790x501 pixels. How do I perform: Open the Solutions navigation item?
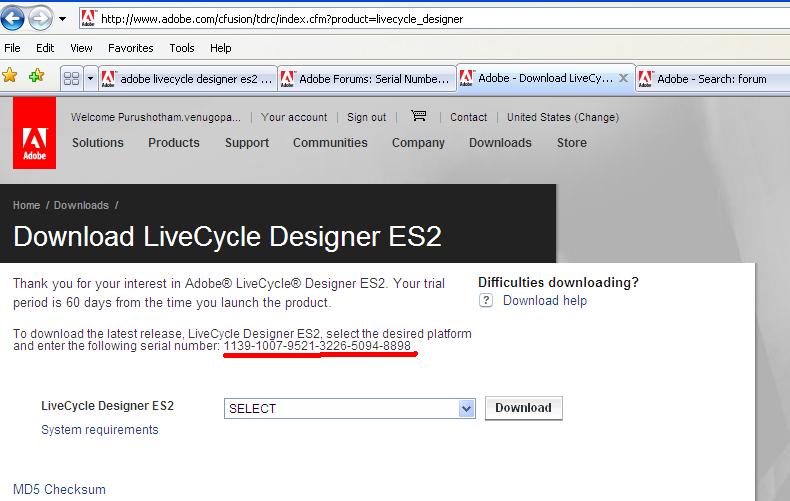(98, 143)
